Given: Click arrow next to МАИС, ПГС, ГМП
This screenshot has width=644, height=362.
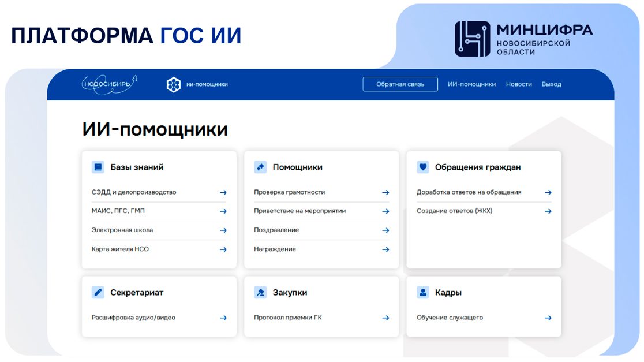Looking at the screenshot, I should point(223,211).
